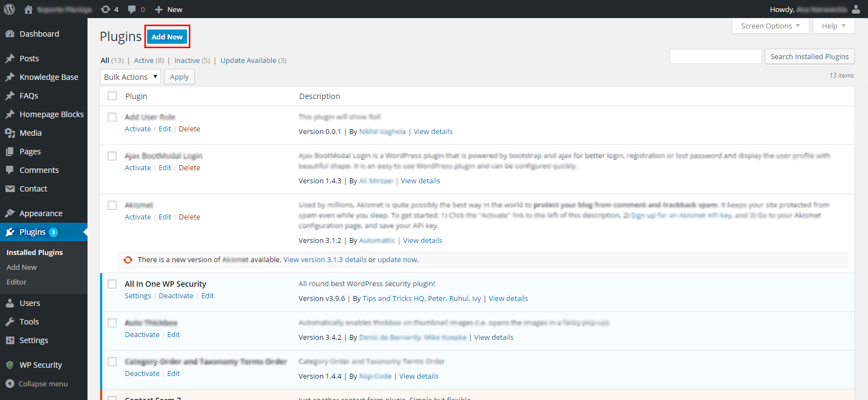Deactivate the Auto Thickbox plugin

coord(142,335)
